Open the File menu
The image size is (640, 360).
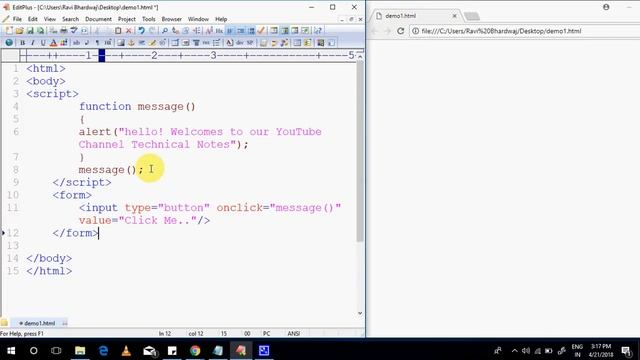pos(17,19)
